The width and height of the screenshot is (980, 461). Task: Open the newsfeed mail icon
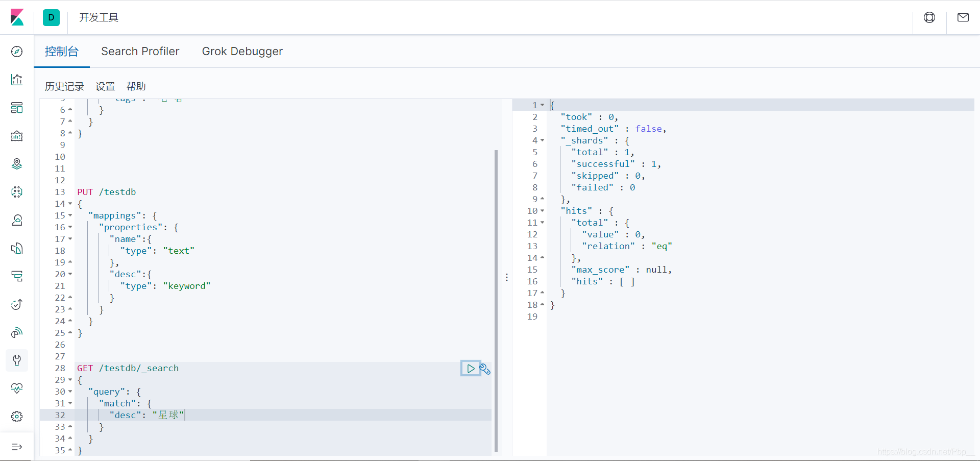pos(963,17)
